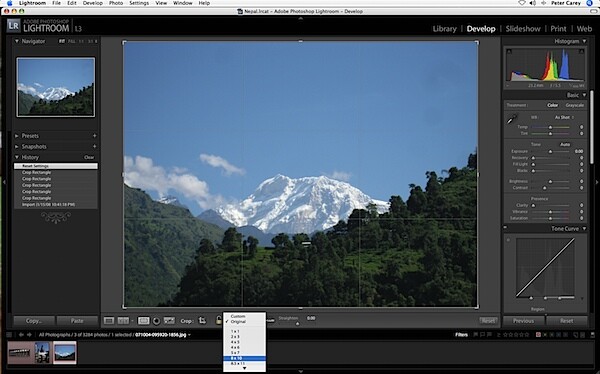The width and height of the screenshot is (600, 374).
Task: Click the Paste button
Action: click(x=77, y=321)
